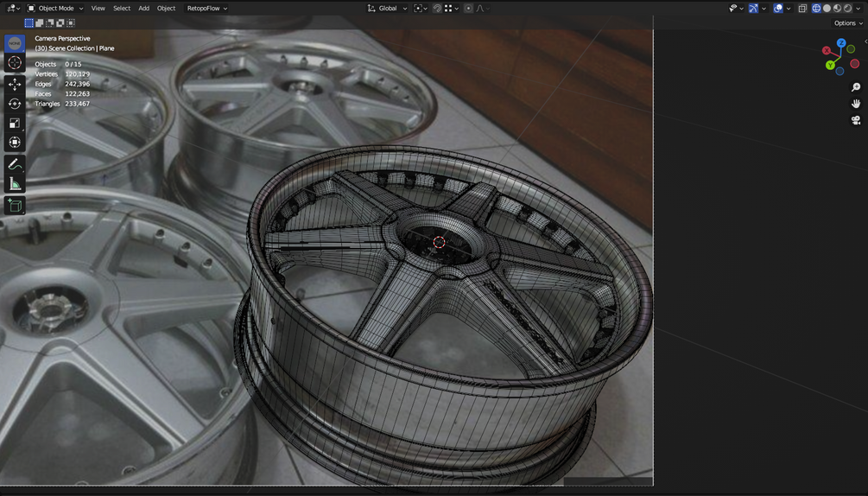Click the Edges count '242,396'
This screenshot has height=496, width=868.
point(77,84)
